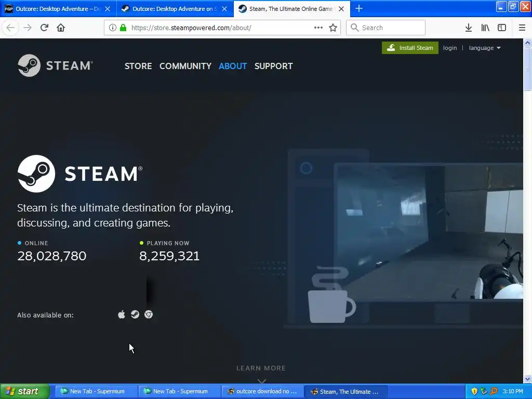The width and height of the screenshot is (532, 399).
Task: Close the Steam Ultimate Online Game tab
Action: [341, 9]
